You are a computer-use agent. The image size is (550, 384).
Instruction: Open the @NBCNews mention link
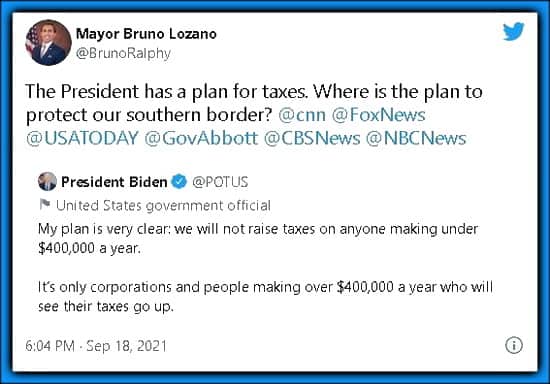click(416, 138)
